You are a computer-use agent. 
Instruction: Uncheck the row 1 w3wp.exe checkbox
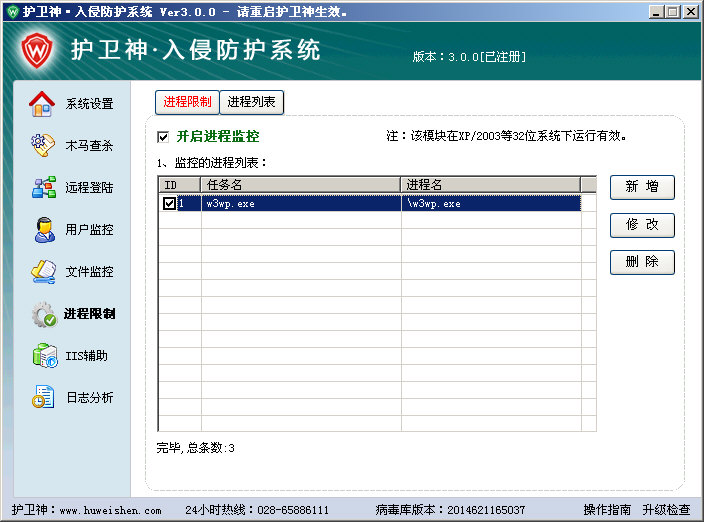[169, 203]
